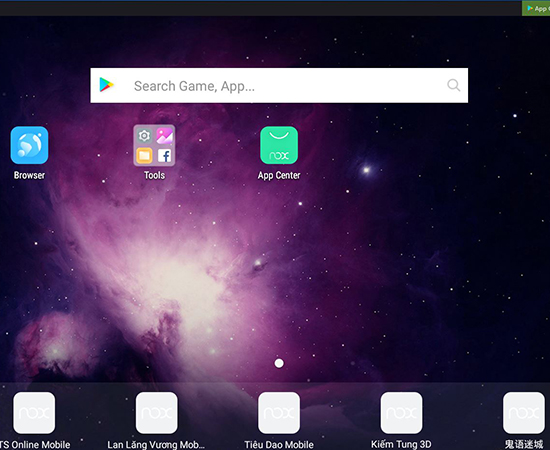Click the Kiếm Tung 3D label
The height and width of the screenshot is (450, 550).
coord(401,444)
